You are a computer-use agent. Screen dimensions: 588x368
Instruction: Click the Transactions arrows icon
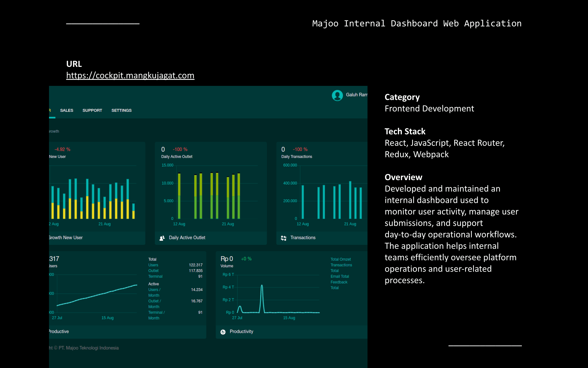[284, 238]
